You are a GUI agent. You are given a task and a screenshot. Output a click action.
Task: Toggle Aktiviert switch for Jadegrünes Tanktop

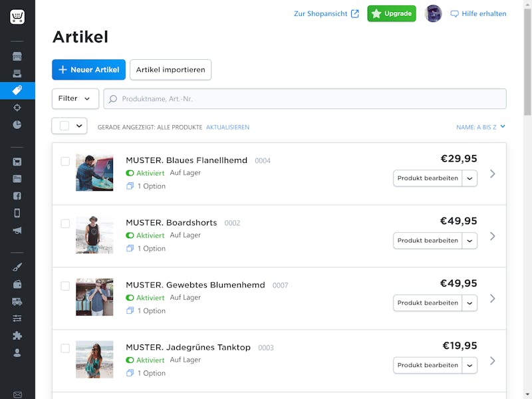pos(130,360)
